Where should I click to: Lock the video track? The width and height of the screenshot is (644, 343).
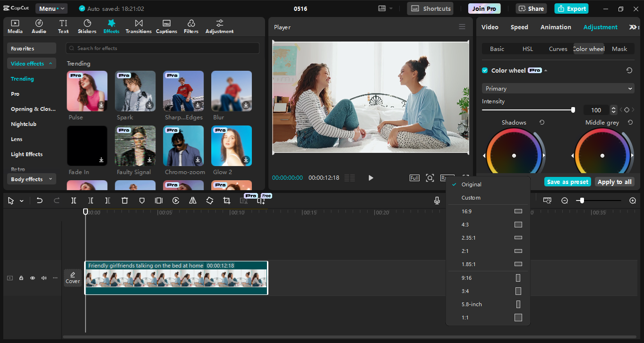(x=21, y=278)
